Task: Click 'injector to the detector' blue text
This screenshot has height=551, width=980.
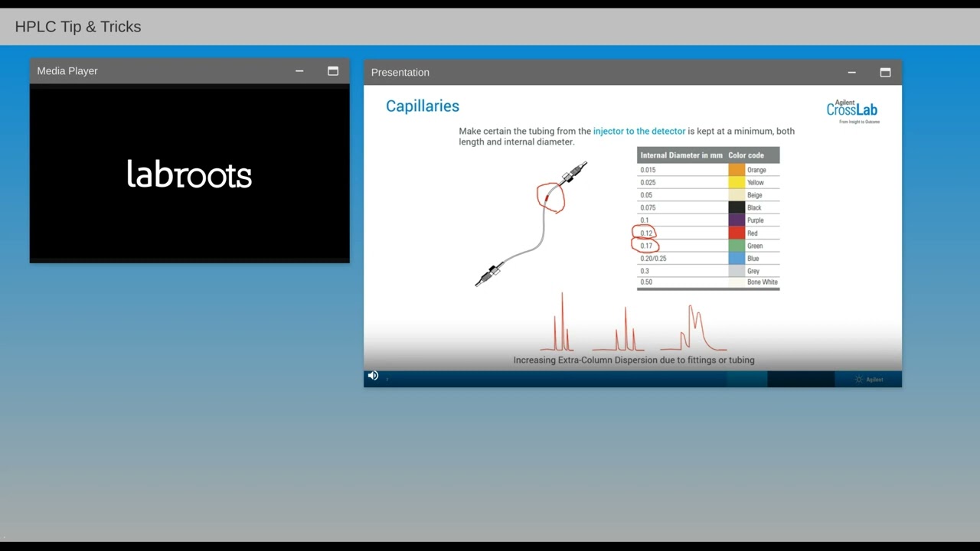Action: pyautogui.click(x=639, y=132)
